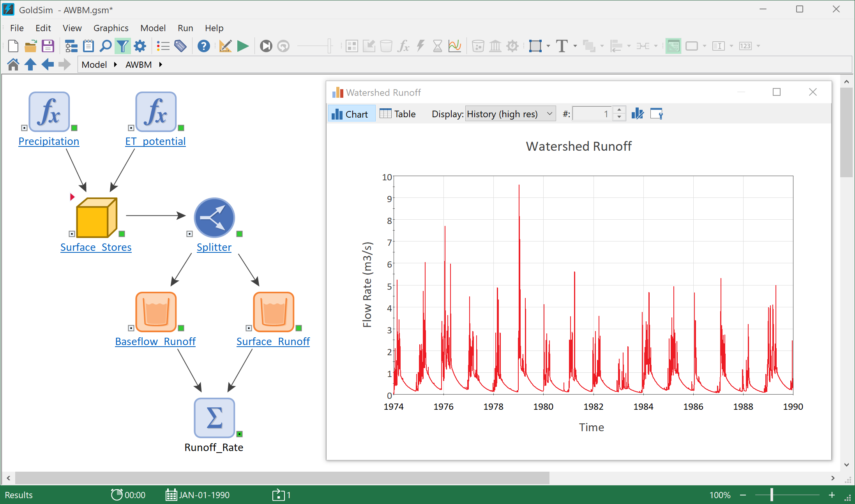Open the Surface_Stores element link
The height and width of the screenshot is (504, 855).
tap(96, 247)
